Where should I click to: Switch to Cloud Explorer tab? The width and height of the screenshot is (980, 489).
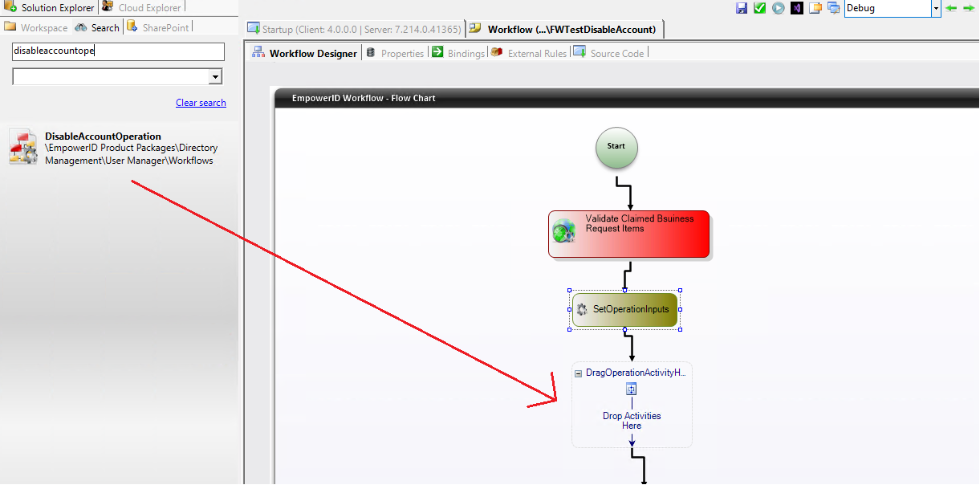[142, 7]
